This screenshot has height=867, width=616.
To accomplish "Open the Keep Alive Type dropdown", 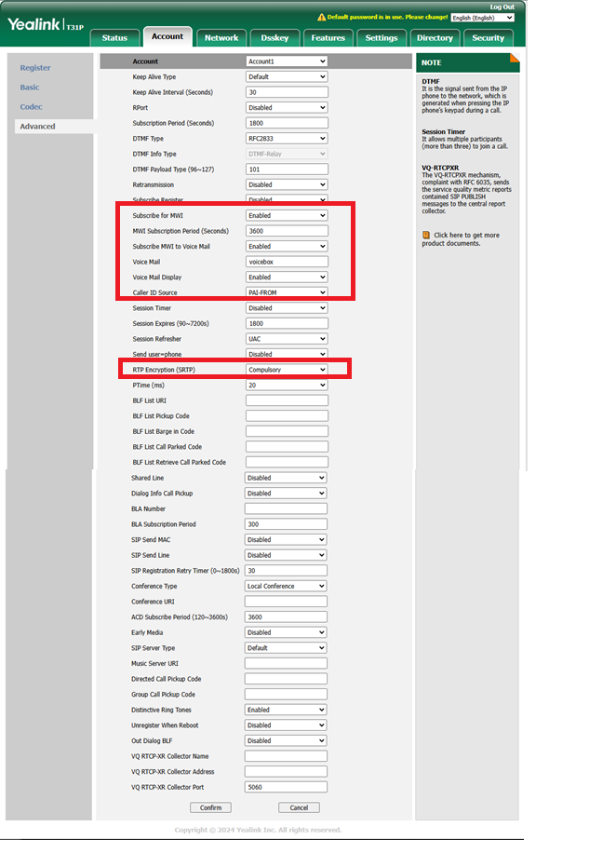I will click(287, 77).
